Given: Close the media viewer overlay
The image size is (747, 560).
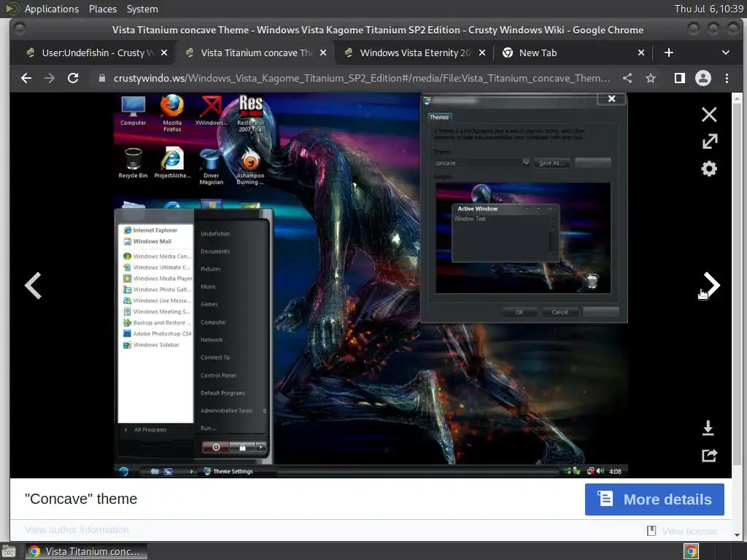Looking at the screenshot, I should click(709, 114).
